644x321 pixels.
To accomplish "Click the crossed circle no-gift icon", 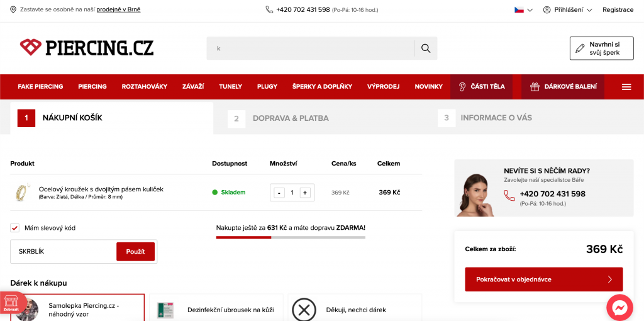I will tap(304, 310).
